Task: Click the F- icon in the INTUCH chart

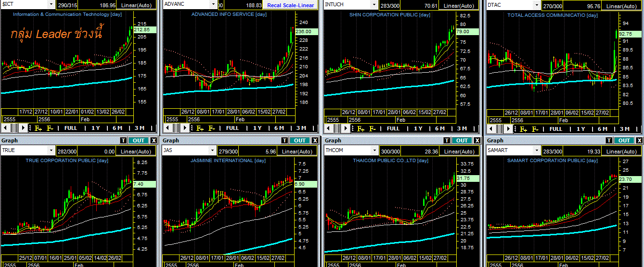Action: [372, 128]
